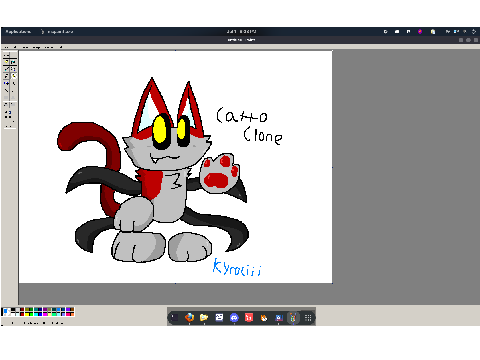Click the foreground/background color indicator box

7,312
